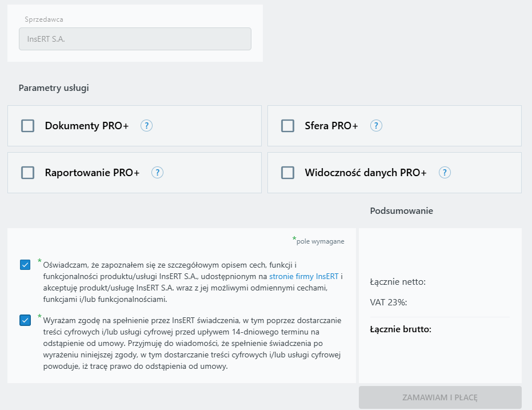The width and height of the screenshot is (532, 410).
Task: Click the Dokumenty PRO+ label text
Action: pyautogui.click(x=87, y=126)
